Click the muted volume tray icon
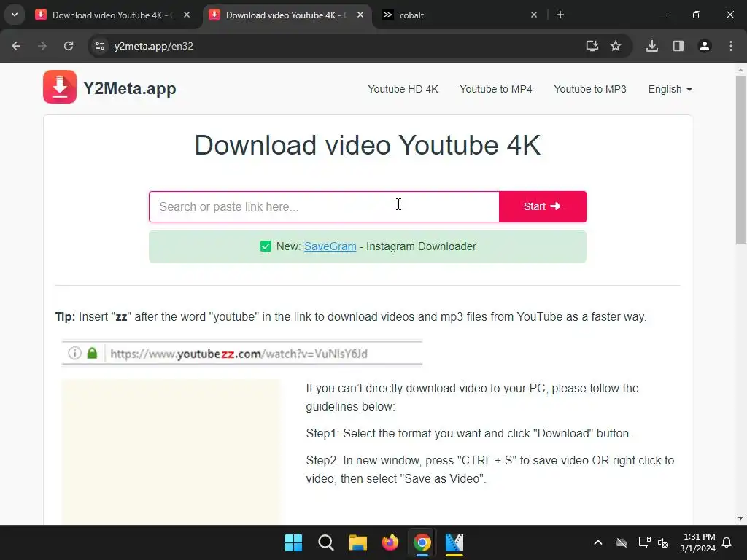The width and height of the screenshot is (747, 560). [663, 542]
